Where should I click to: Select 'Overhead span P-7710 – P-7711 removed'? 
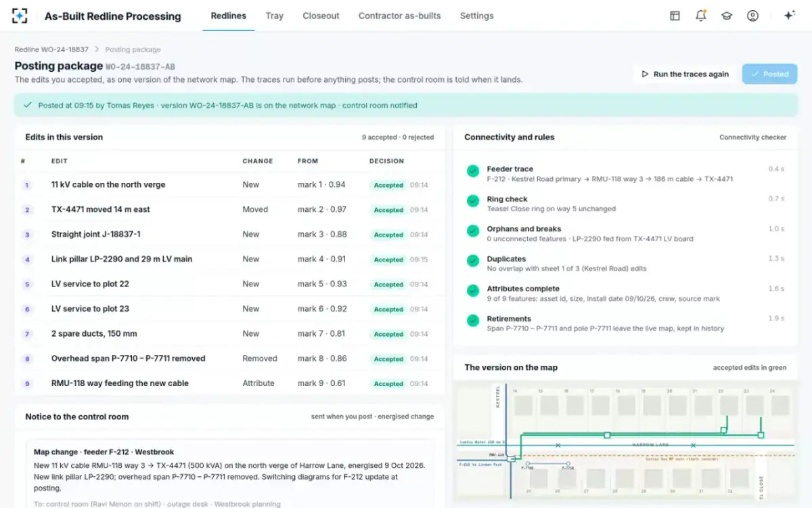click(x=129, y=359)
